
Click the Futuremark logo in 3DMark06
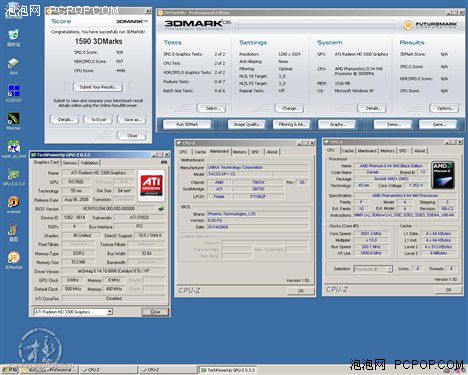tap(430, 25)
